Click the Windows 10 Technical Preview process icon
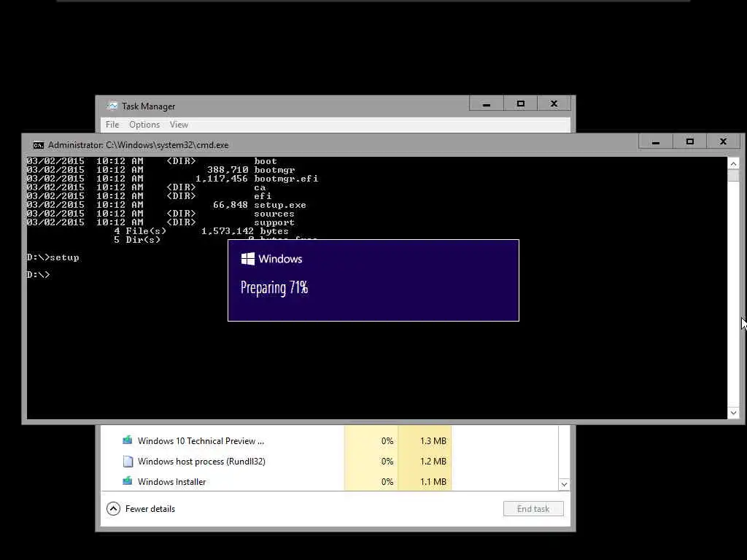 (x=127, y=440)
